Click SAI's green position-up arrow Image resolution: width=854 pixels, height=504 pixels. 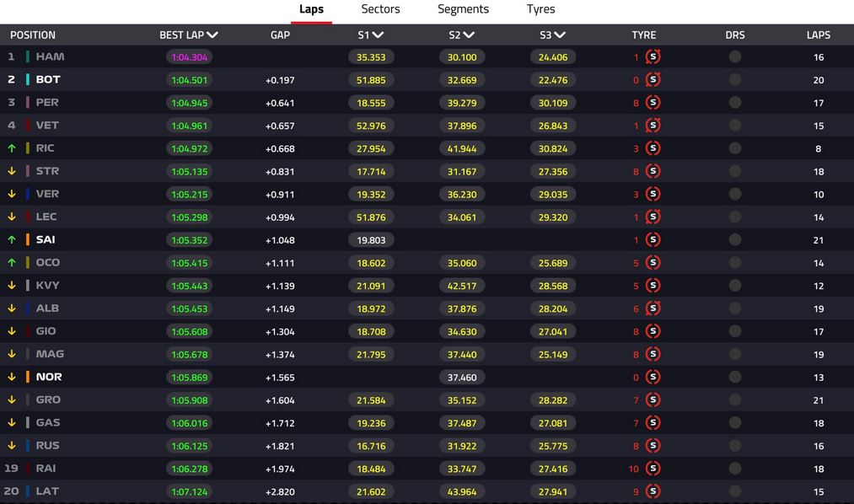coord(12,239)
